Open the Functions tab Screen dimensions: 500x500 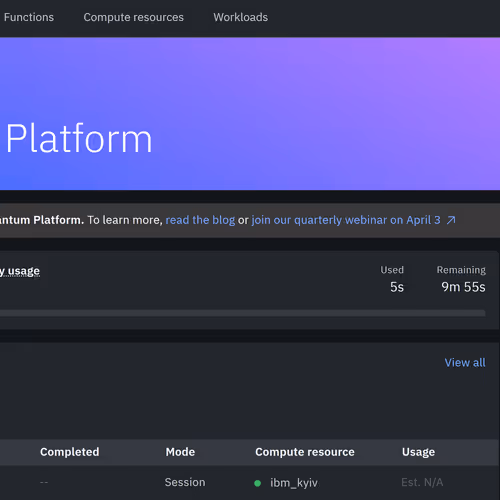coord(29,17)
